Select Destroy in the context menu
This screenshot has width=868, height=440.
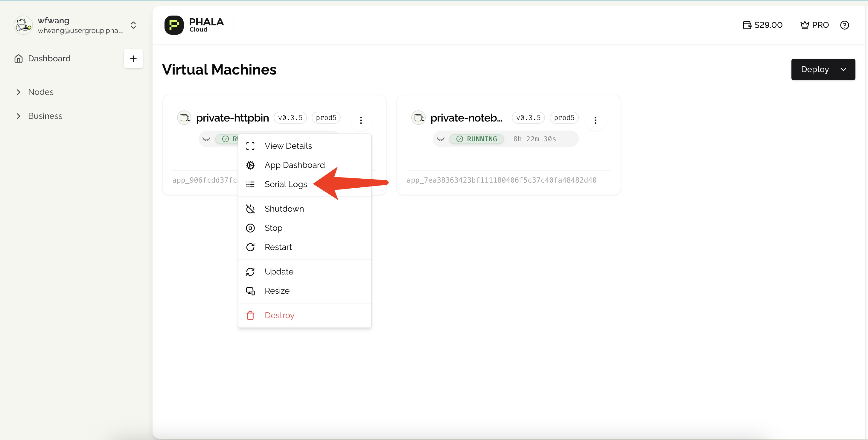point(279,315)
